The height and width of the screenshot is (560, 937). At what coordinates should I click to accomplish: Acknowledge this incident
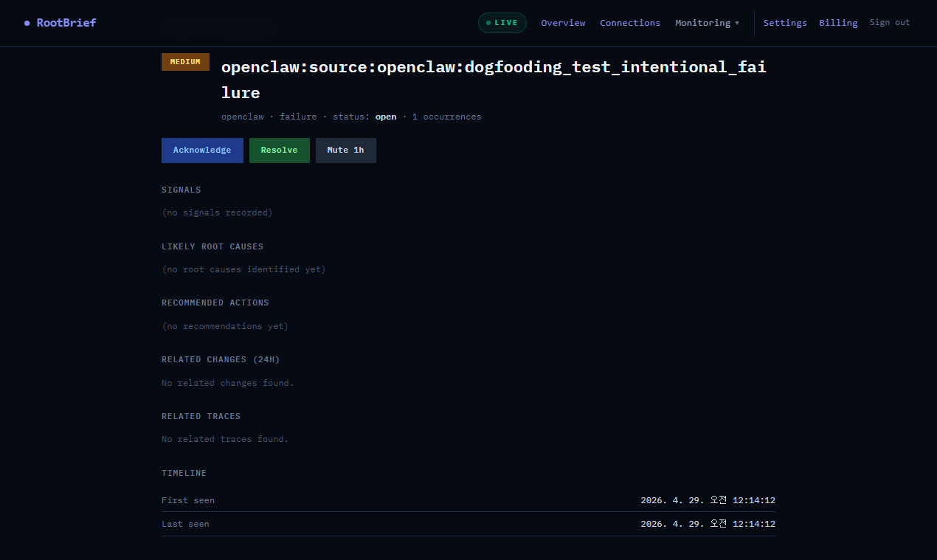click(x=202, y=151)
